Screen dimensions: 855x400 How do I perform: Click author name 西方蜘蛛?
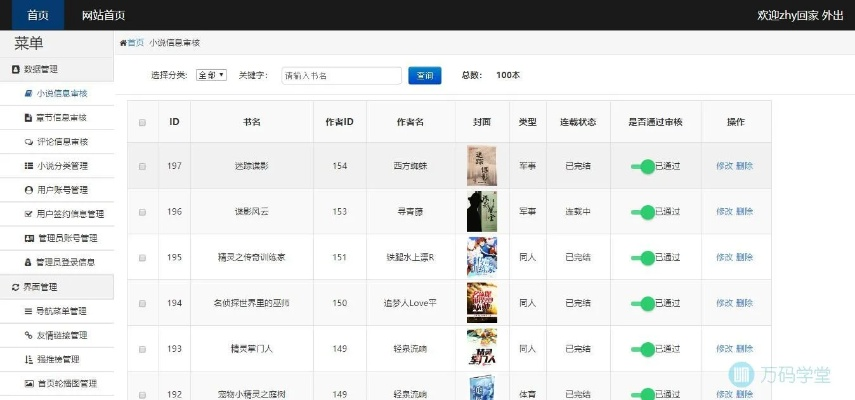tap(411, 166)
